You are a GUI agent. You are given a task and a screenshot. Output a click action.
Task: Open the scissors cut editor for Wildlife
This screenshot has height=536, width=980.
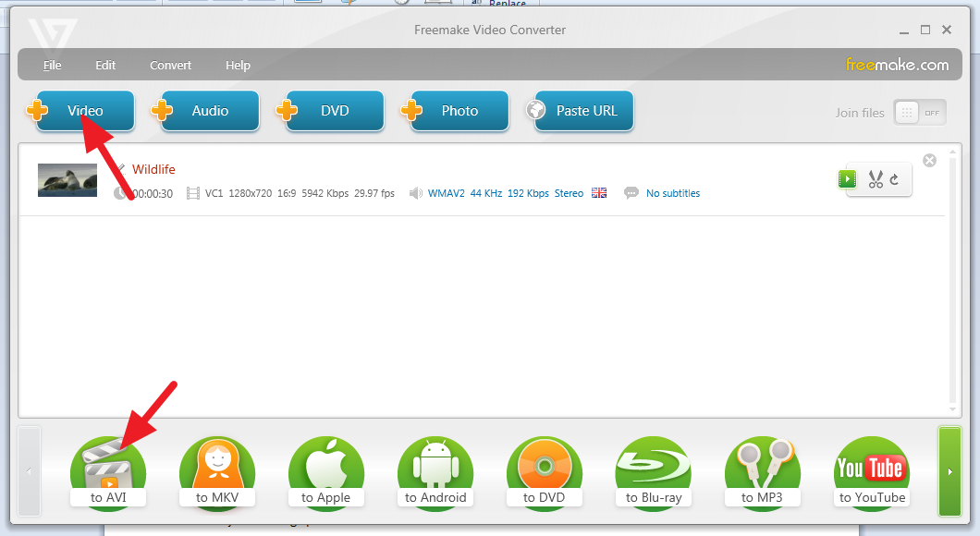point(876,180)
